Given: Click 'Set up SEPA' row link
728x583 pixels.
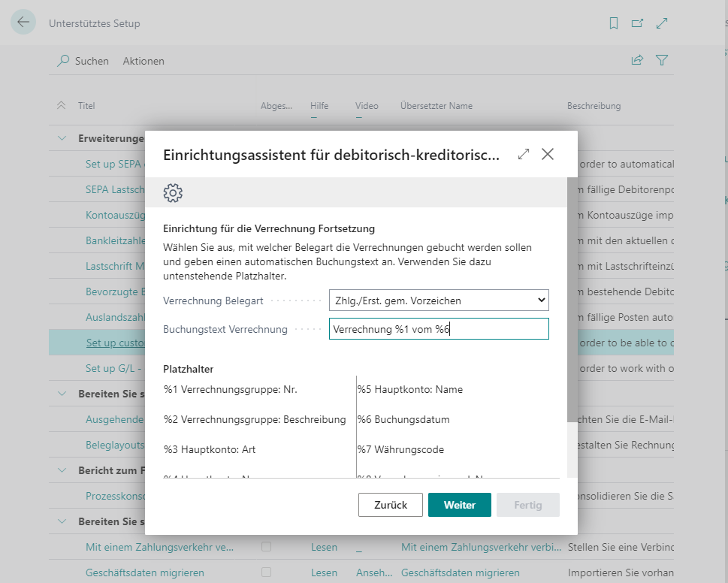Looking at the screenshot, I should [x=115, y=164].
